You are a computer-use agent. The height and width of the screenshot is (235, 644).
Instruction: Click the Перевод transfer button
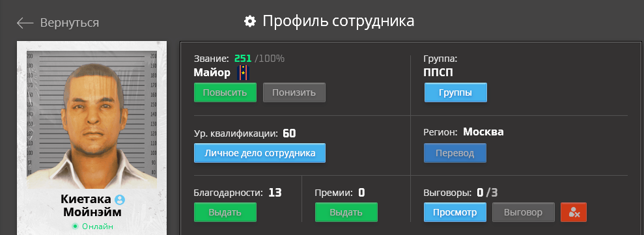tap(455, 153)
